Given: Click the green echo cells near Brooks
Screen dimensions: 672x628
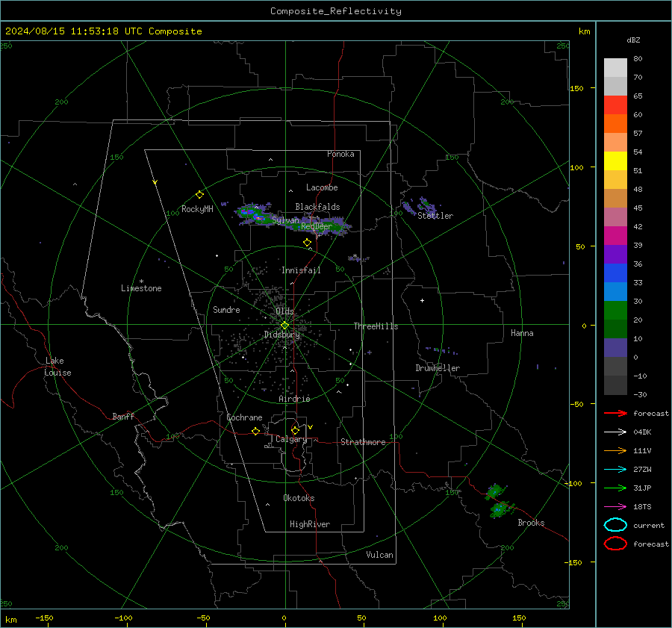Looking at the screenshot, I should coord(498,501).
